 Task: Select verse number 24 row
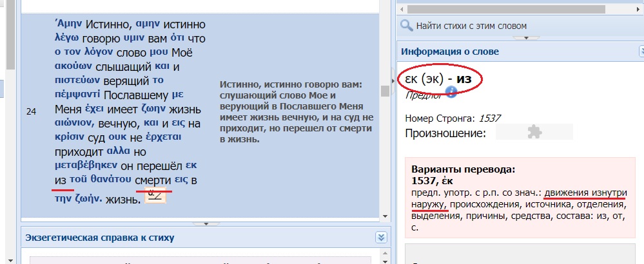31,111
